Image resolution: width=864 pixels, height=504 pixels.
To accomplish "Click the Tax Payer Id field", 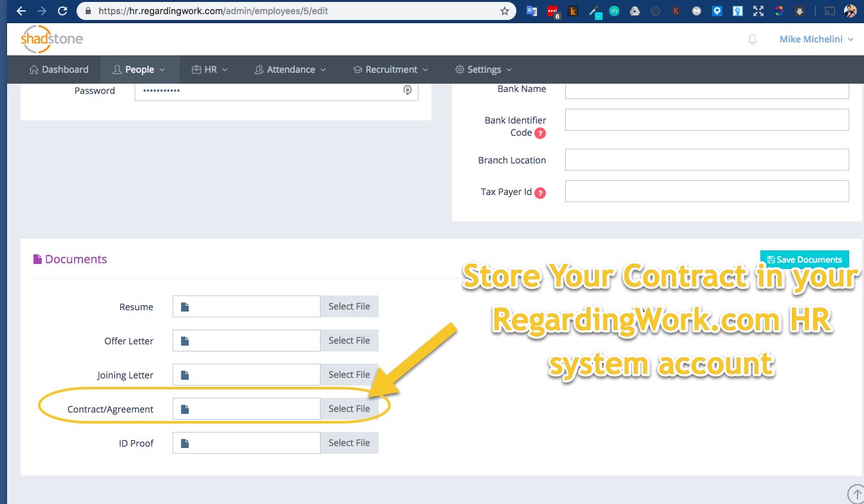I will [x=707, y=191].
